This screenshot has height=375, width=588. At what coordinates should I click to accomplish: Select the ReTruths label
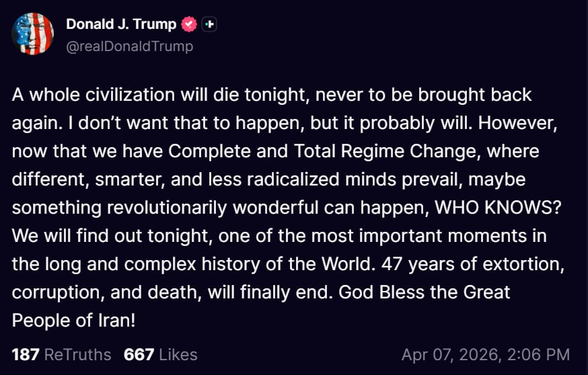tap(78, 354)
